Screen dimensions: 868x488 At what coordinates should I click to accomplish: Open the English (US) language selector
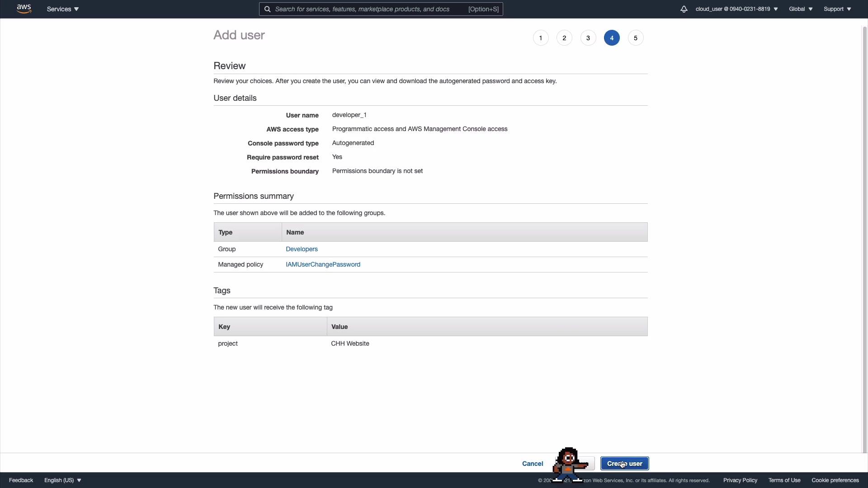pos(63,480)
